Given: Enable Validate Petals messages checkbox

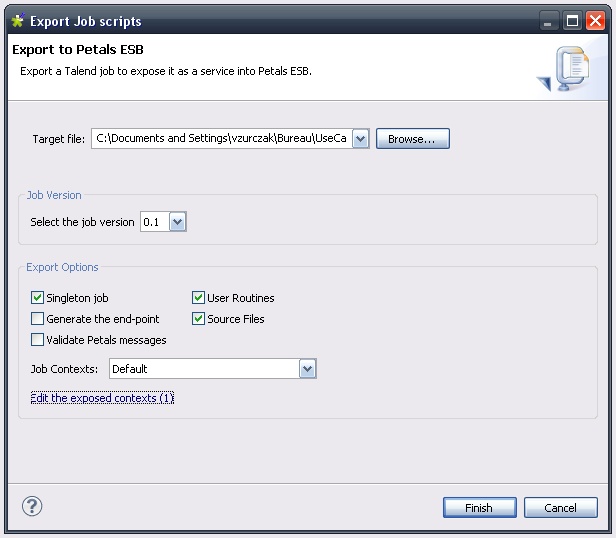Looking at the screenshot, I should [38, 340].
